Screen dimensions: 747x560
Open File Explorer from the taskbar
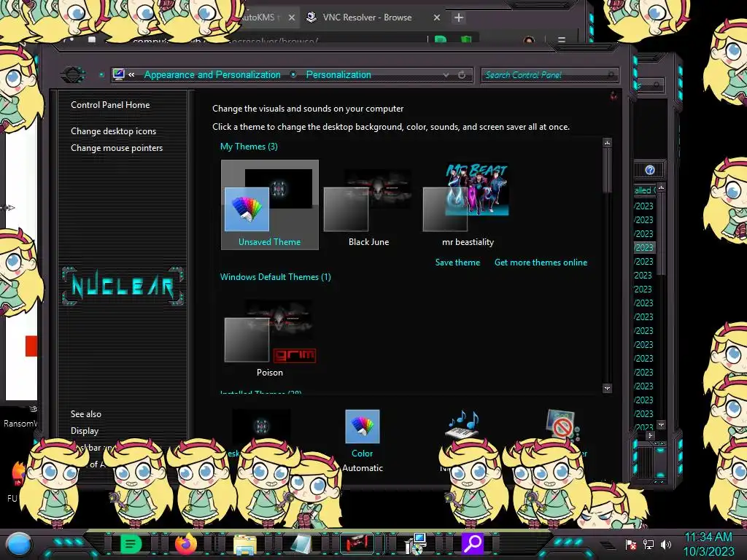pos(245,545)
